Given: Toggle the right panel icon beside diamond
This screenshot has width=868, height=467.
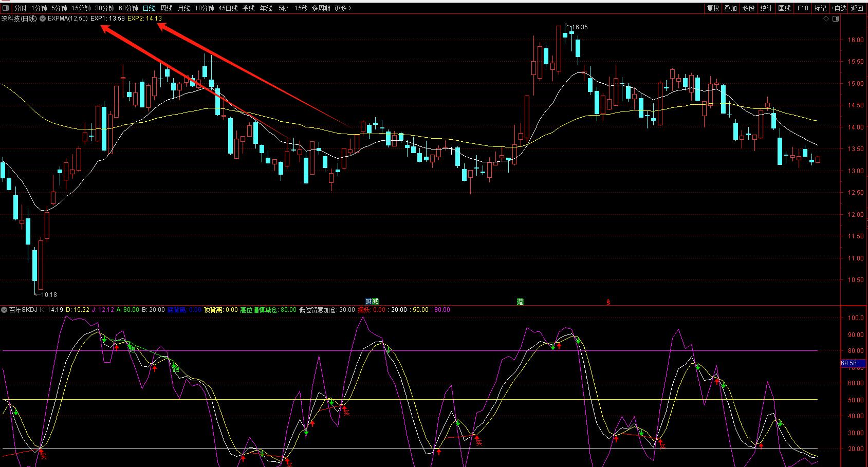Looking at the screenshot, I should click(x=835, y=19).
